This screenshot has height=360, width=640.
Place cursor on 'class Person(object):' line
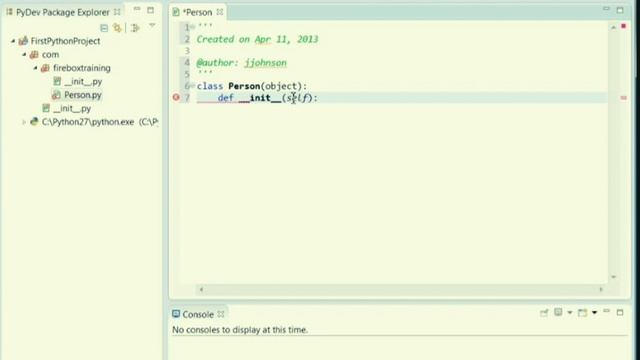(251, 86)
